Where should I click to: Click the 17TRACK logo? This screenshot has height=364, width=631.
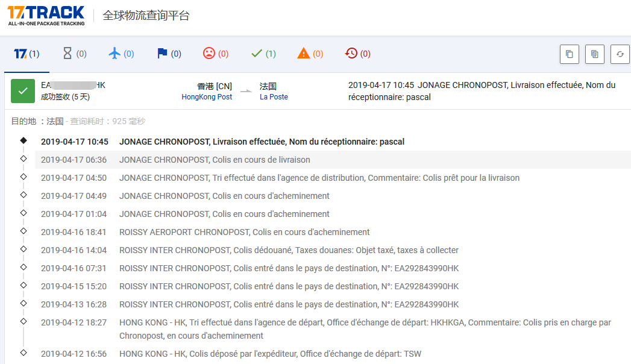46,15
